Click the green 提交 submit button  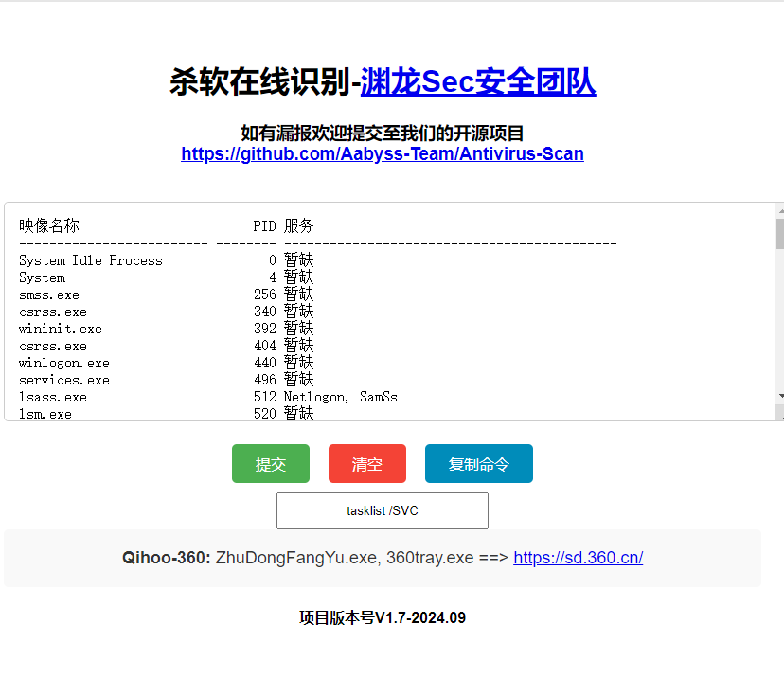(x=271, y=463)
